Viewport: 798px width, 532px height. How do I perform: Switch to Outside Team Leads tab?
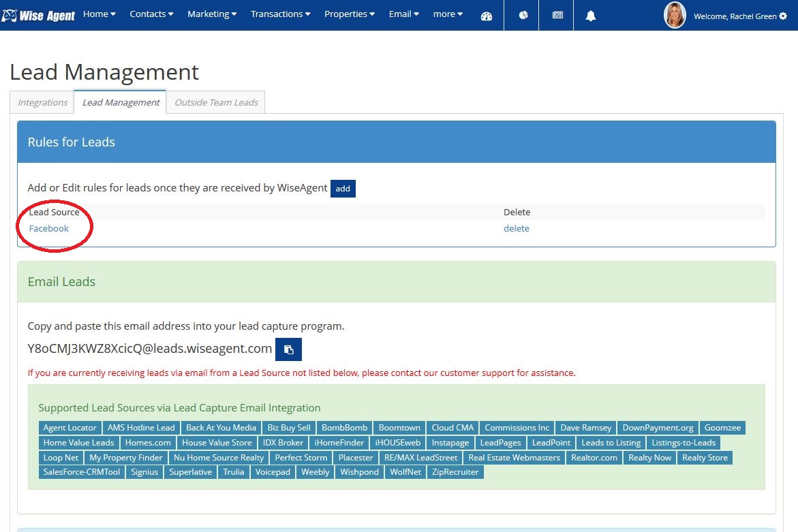click(216, 102)
